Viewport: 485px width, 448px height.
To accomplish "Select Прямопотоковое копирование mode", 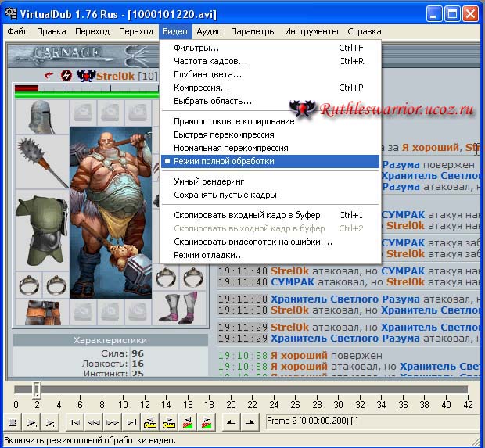I will point(270,121).
